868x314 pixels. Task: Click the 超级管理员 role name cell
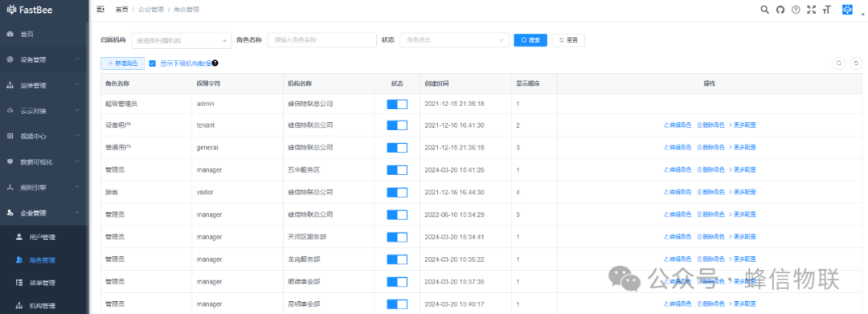[x=121, y=104]
